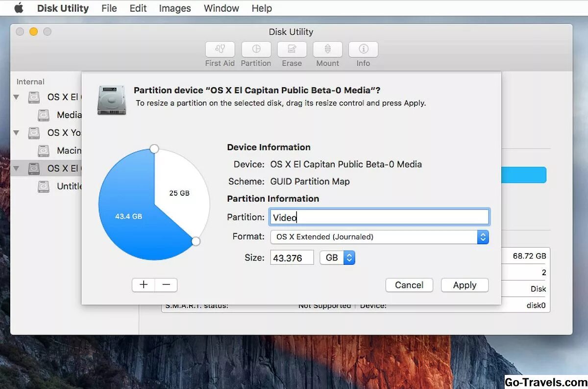The width and height of the screenshot is (588, 389).
Task: Select the Media volume in the sidebar
Action: (x=64, y=115)
